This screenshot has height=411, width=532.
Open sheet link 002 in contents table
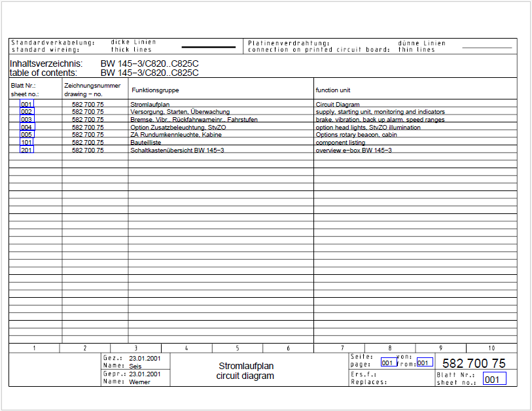pos(27,112)
